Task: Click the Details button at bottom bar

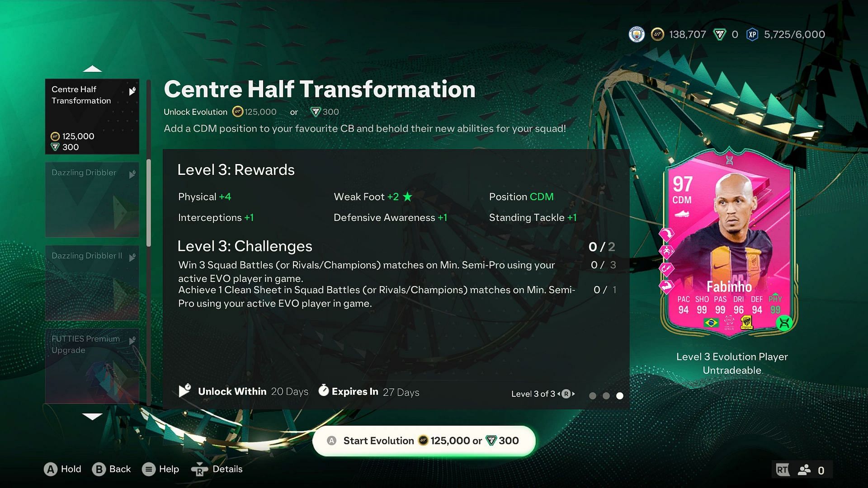Action: 228,469
